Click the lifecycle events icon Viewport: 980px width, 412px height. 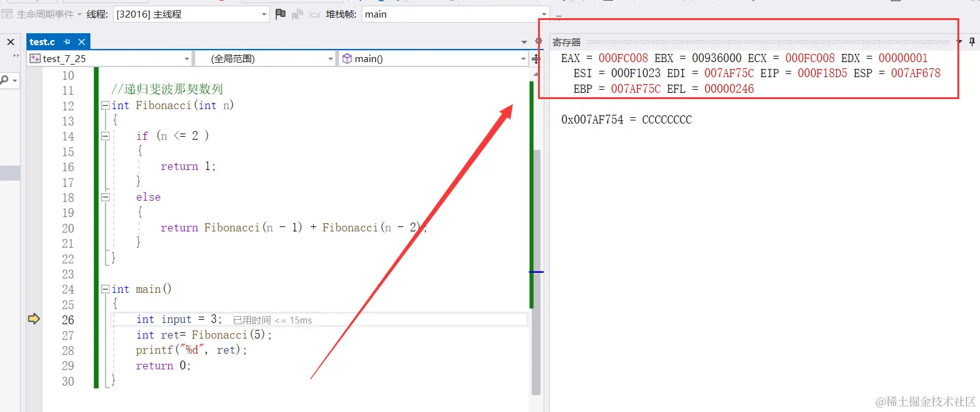pyautogui.click(x=8, y=14)
